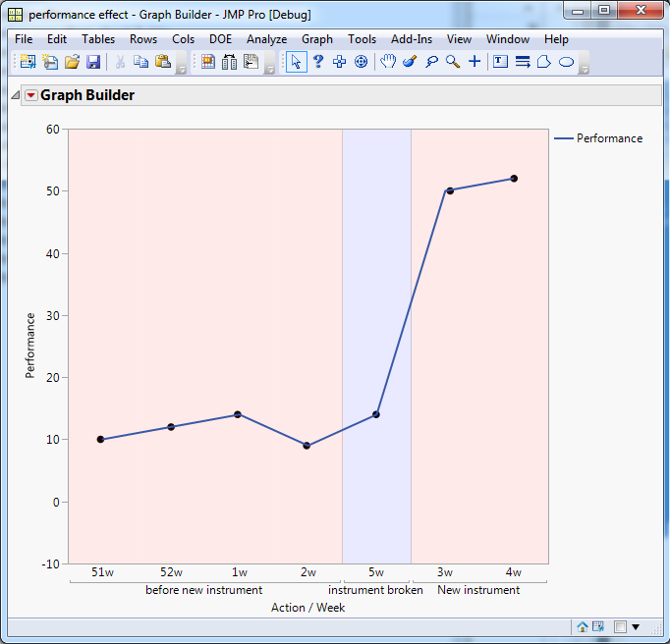Select the Oval annotation tool

pos(566,62)
